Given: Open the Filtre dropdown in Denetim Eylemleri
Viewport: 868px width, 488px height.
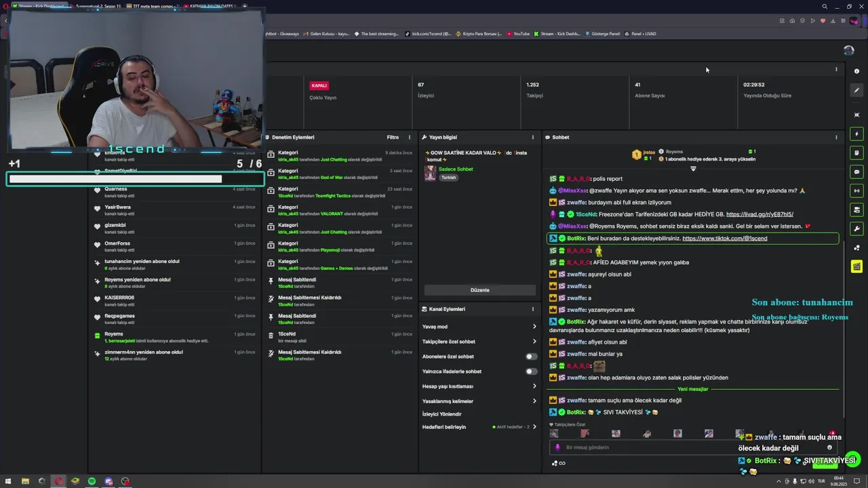Looking at the screenshot, I should point(393,137).
